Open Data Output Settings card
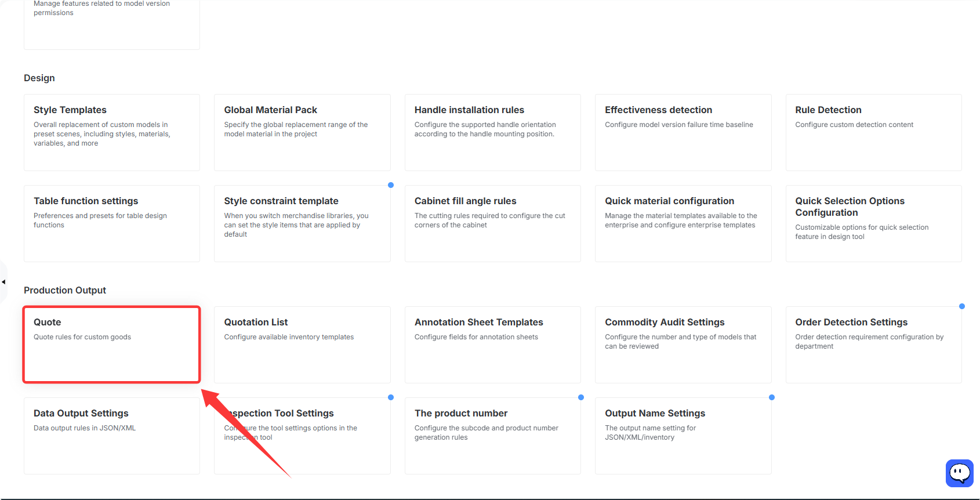The image size is (980, 500). coord(112,436)
